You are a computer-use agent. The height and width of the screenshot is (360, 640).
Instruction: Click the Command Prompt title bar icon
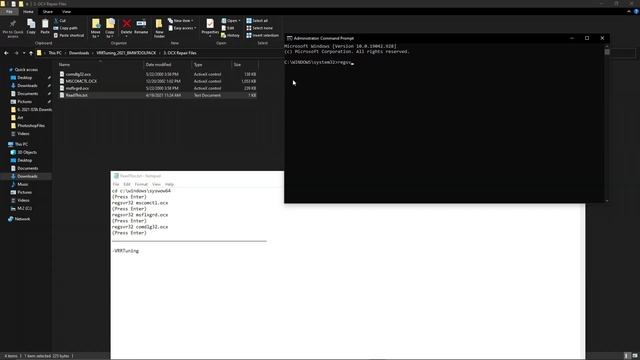289,38
